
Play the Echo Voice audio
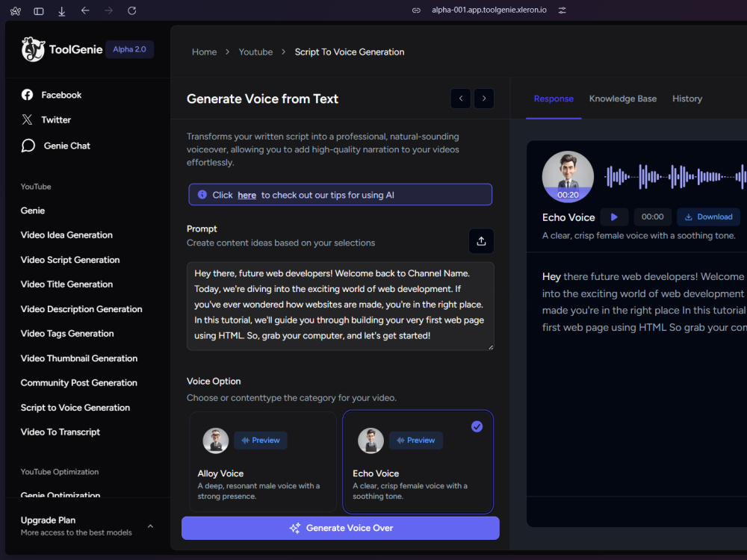click(614, 217)
